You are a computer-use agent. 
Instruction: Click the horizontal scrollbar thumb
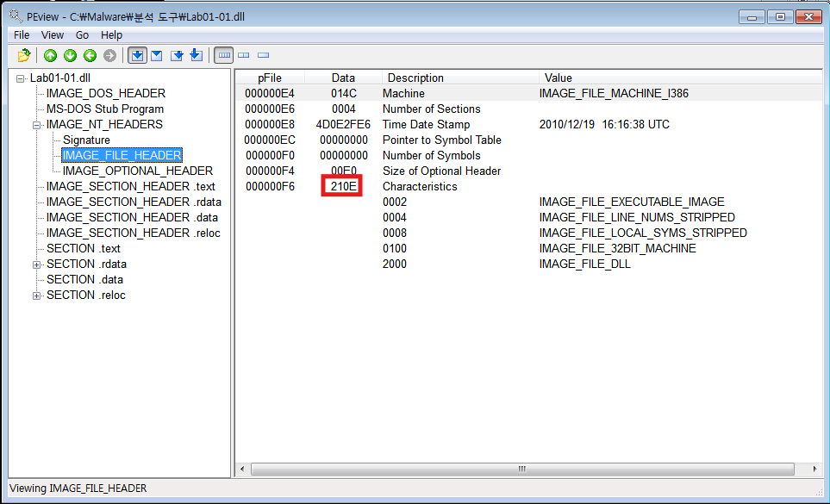coord(522,469)
